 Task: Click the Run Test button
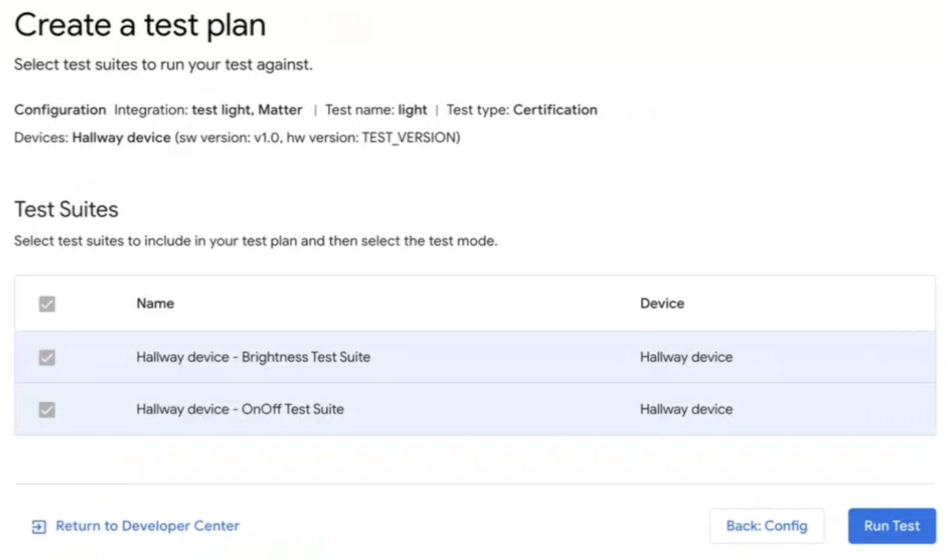[891, 526]
